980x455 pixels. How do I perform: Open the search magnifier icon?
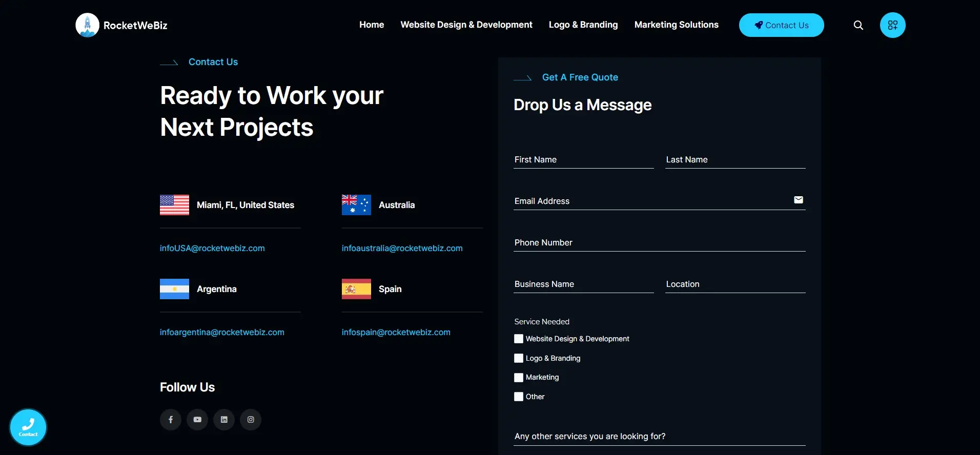[x=858, y=25]
